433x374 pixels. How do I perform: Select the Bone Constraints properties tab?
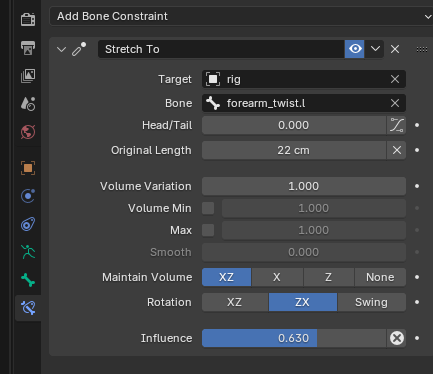coord(28,308)
